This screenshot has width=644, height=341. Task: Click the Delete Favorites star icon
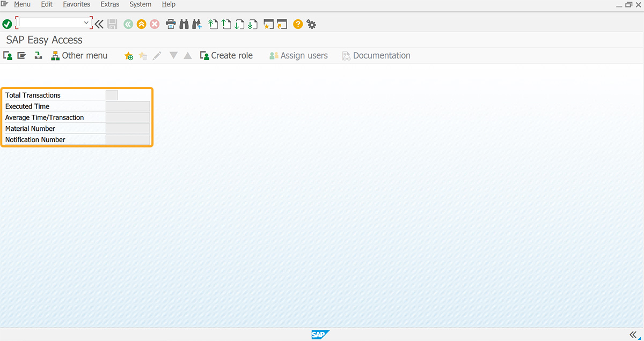pyautogui.click(x=143, y=56)
